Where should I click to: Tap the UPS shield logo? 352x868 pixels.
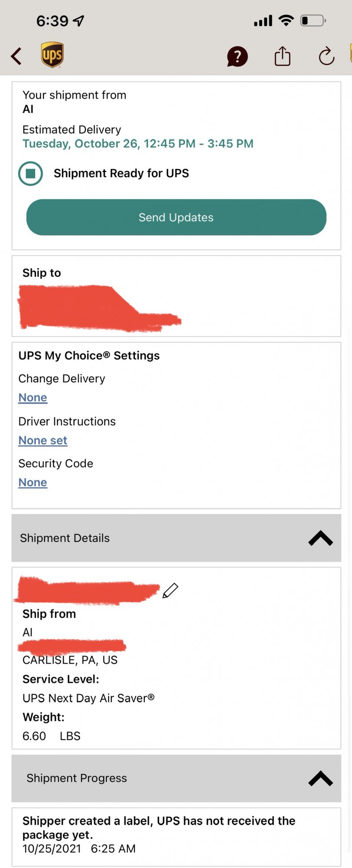pyautogui.click(x=52, y=55)
